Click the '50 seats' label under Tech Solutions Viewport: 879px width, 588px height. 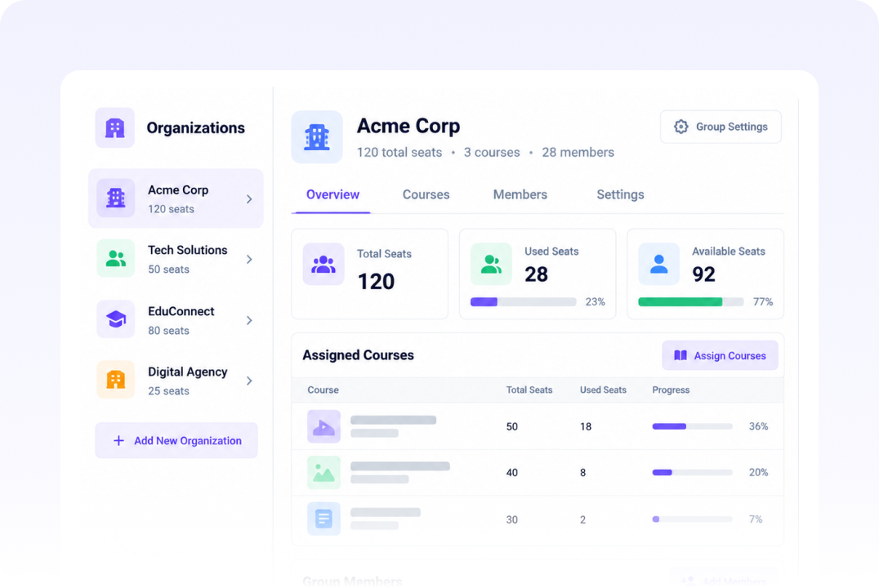169,269
